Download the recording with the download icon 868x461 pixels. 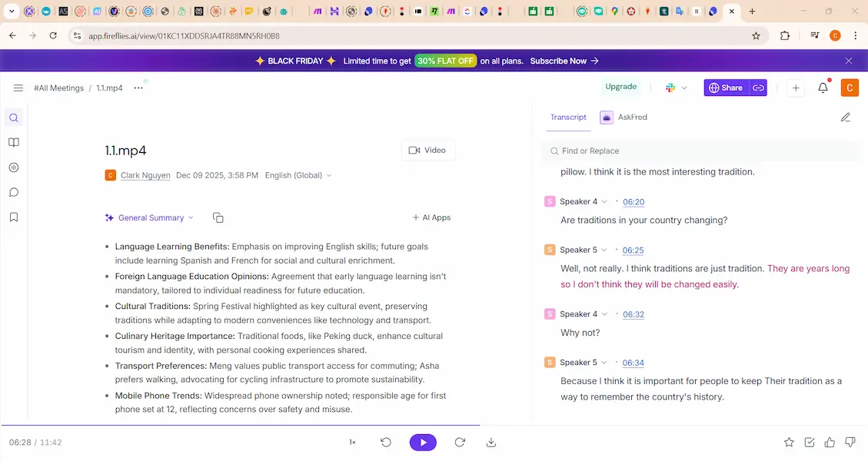coord(491,443)
